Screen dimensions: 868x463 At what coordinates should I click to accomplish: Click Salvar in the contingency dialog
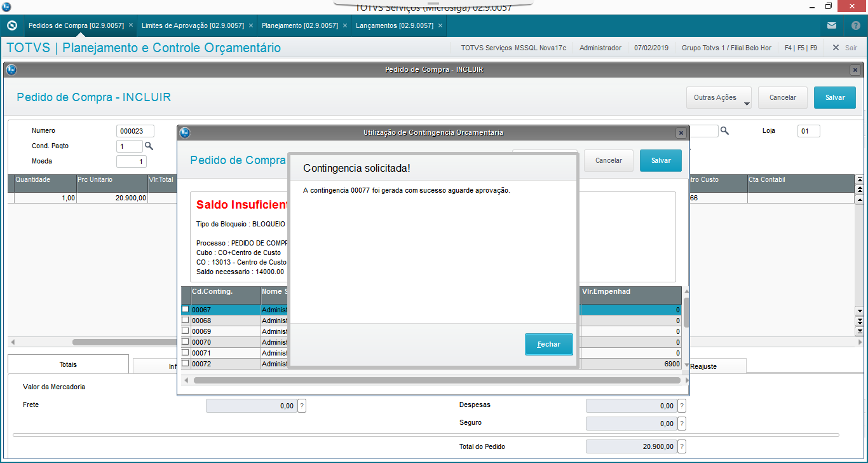pos(661,160)
